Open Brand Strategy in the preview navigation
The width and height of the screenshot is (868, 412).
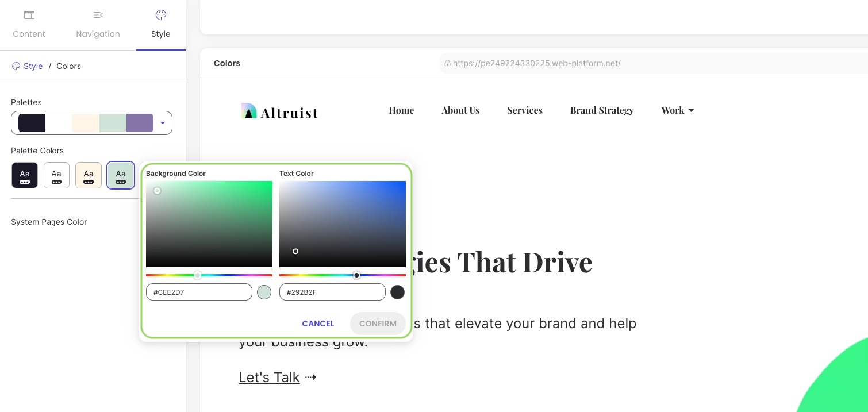click(602, 110)
